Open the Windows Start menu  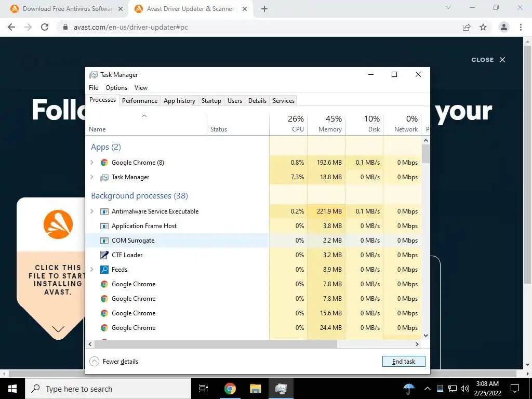tap(12, 389)
